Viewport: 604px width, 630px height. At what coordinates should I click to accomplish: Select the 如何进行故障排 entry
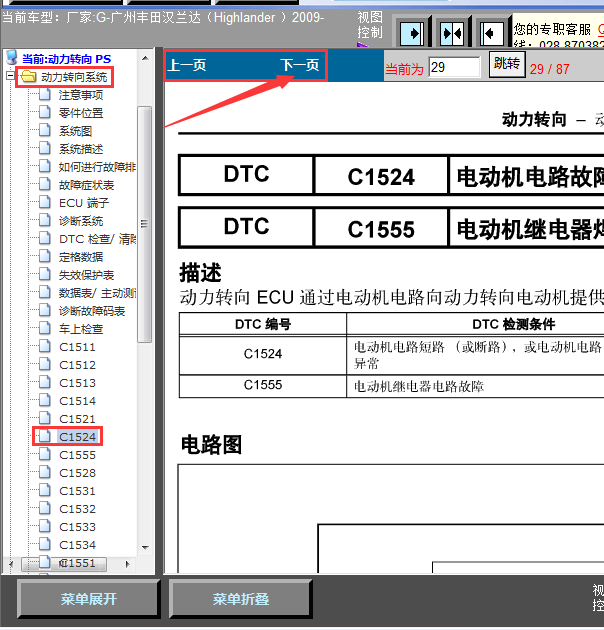[x=97, y=167]
